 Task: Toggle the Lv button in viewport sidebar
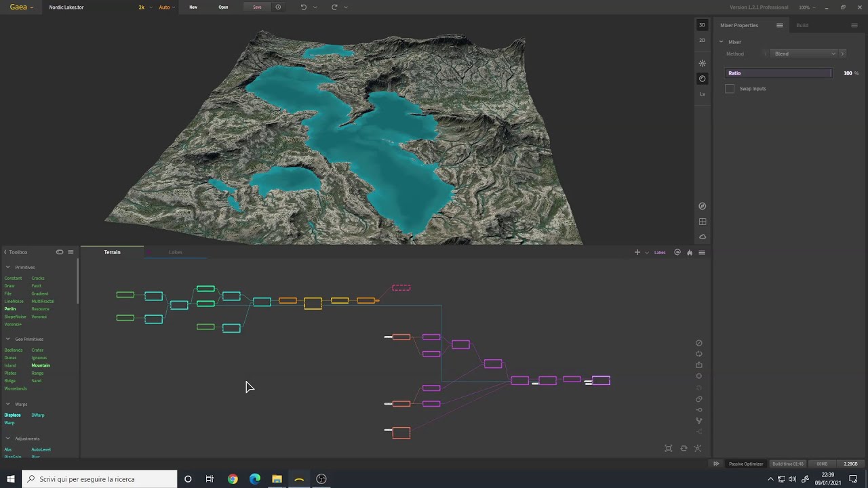[x=702, y=94]
